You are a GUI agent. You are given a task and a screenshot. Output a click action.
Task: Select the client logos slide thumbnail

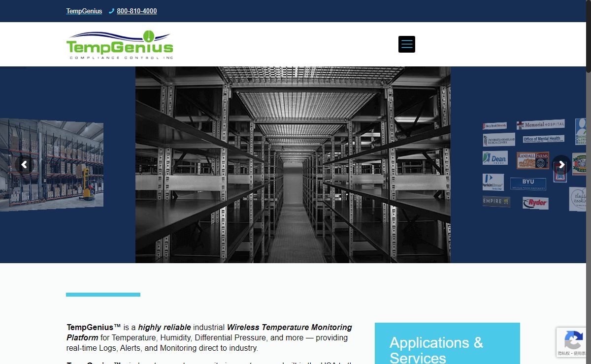(534, 165)
